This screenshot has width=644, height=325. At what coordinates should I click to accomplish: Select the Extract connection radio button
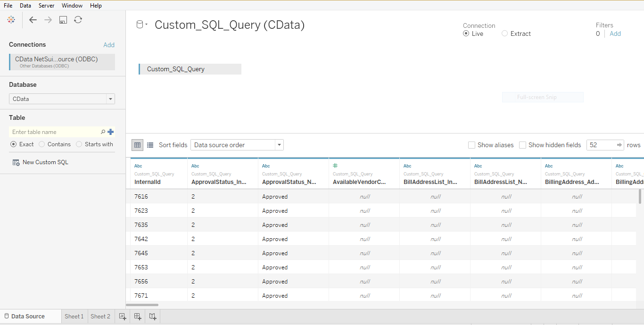[504, 33]
